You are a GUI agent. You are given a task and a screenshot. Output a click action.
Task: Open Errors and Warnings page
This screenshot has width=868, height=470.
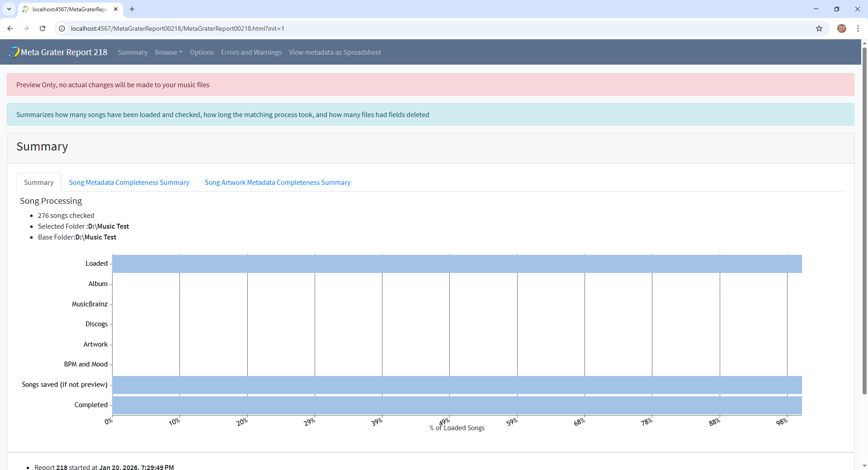coord(251,52)
